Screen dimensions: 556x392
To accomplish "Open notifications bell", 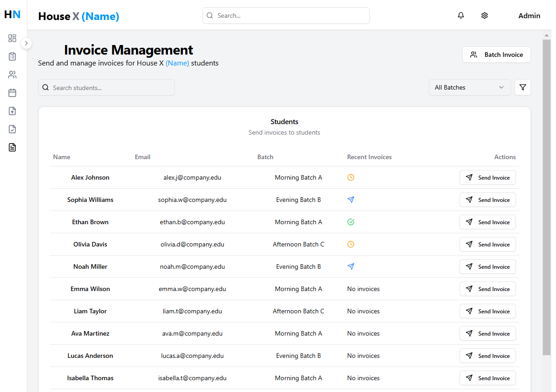I will [x=461, y=15].
